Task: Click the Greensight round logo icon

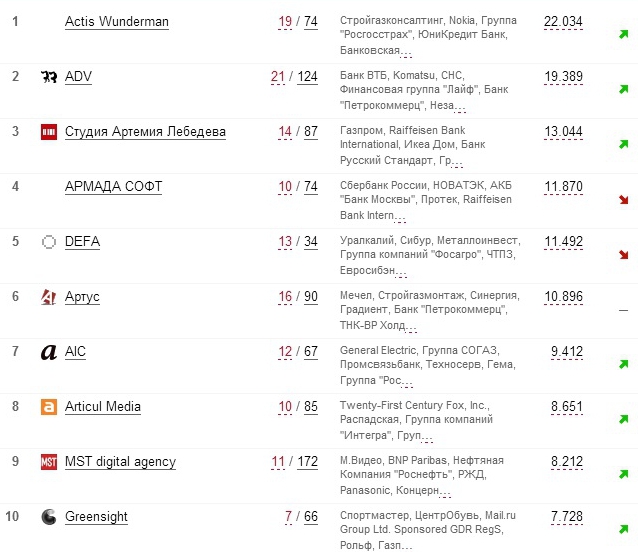Action: tap(48, 517)
